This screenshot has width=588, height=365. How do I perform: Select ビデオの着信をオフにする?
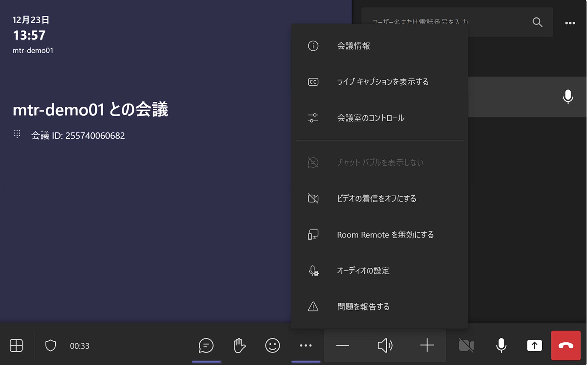(379, 198)
